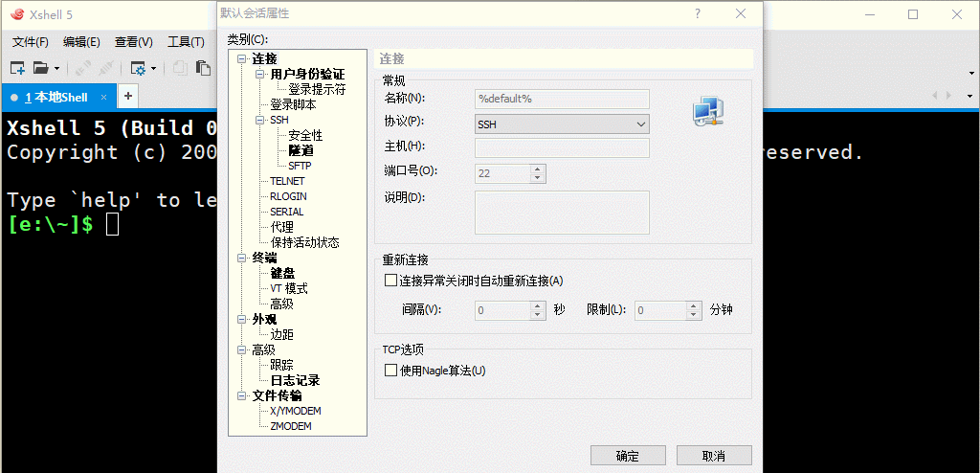Click the status dot on 本地Shell tab
This screenshot has height=473, width=980.
13,98
